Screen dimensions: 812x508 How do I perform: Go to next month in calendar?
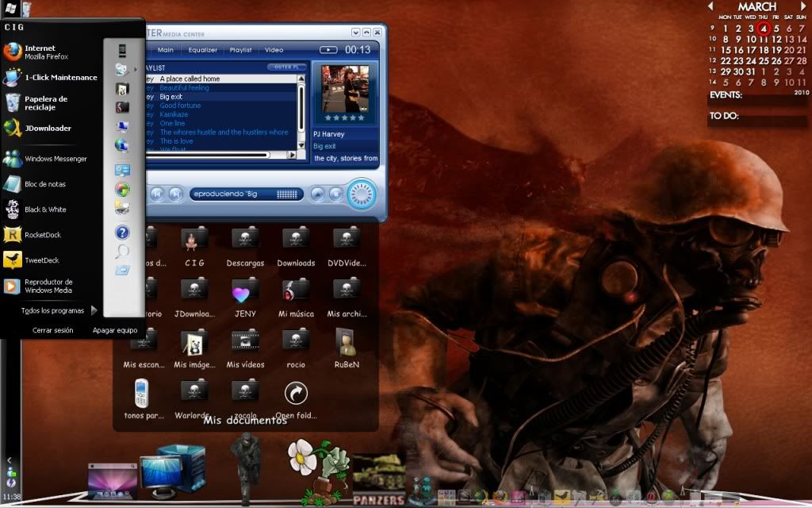pos(803,6)
